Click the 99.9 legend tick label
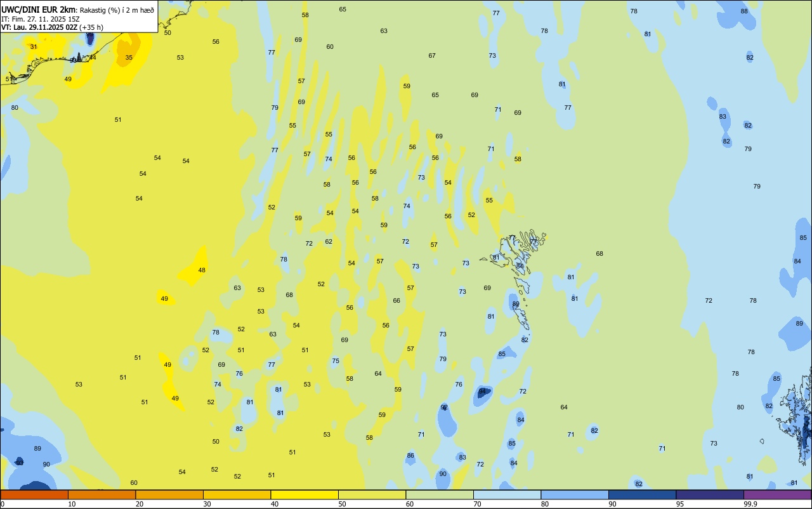The height and width of the screenshot is (509, 812). (750, 504)
